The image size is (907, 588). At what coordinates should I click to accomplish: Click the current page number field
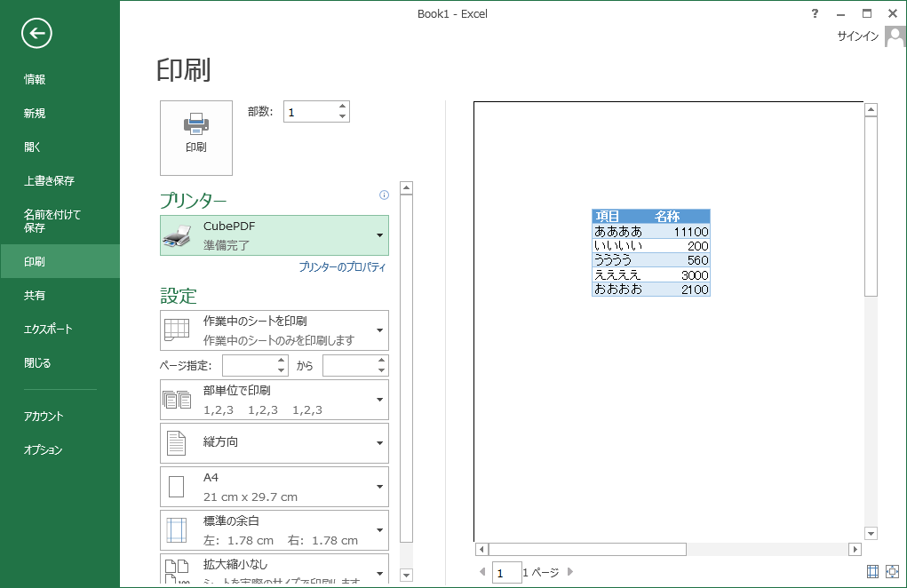point(506,574)
